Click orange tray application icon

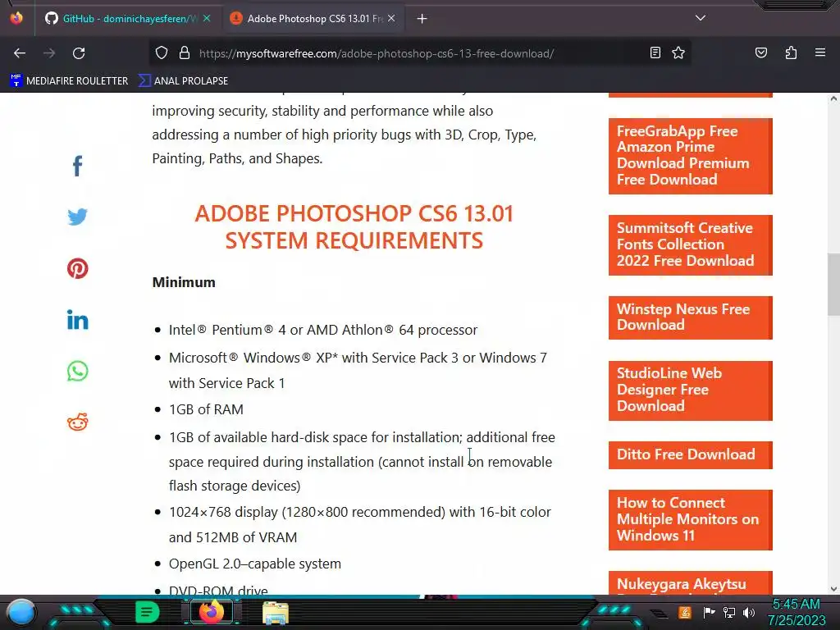pos(684,612)
